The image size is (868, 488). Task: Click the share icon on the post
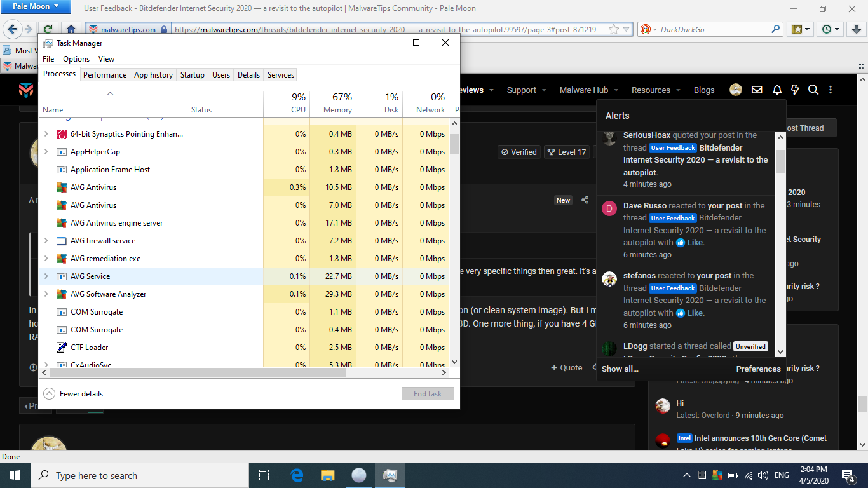coord(585,200)
